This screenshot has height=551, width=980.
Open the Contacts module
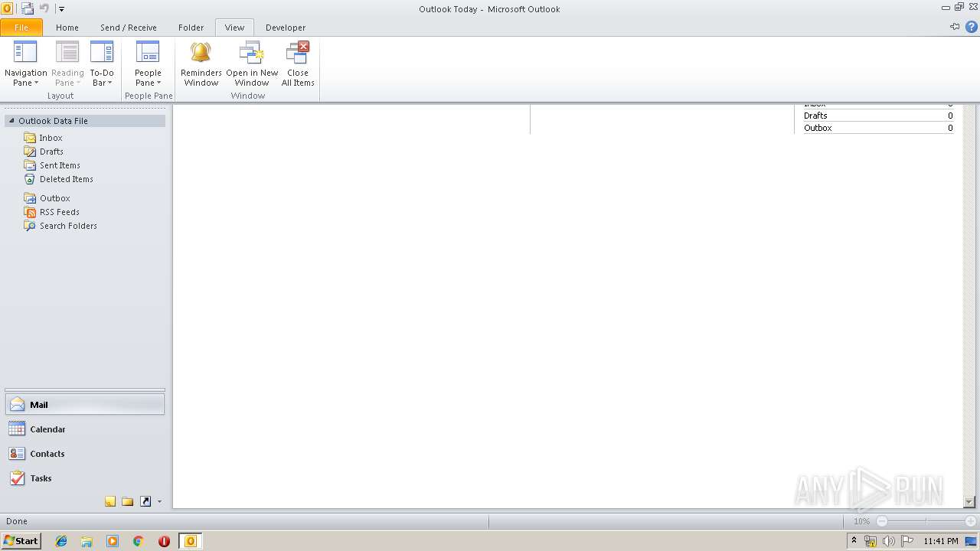(85, 454)
